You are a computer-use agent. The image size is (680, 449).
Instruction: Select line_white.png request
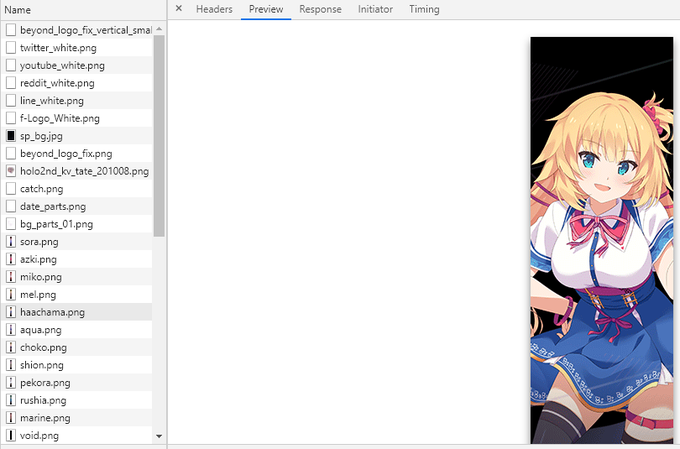[77, 101]
